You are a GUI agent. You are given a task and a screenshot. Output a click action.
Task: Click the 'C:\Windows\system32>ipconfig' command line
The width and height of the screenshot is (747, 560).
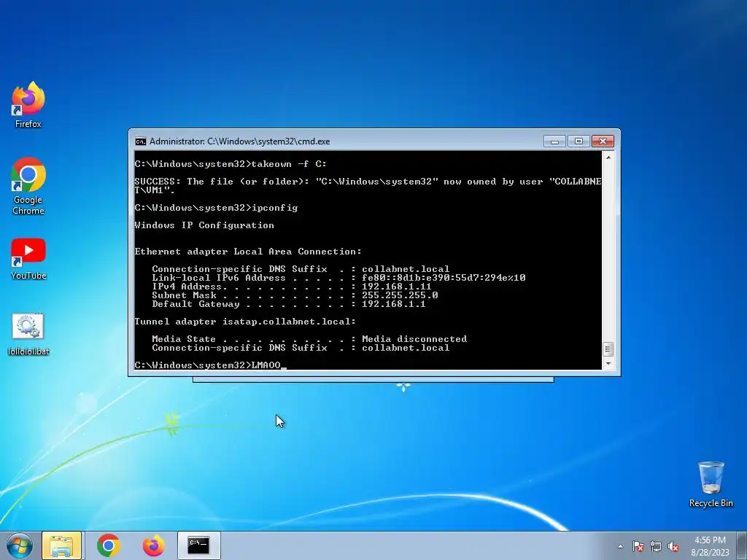216,208
